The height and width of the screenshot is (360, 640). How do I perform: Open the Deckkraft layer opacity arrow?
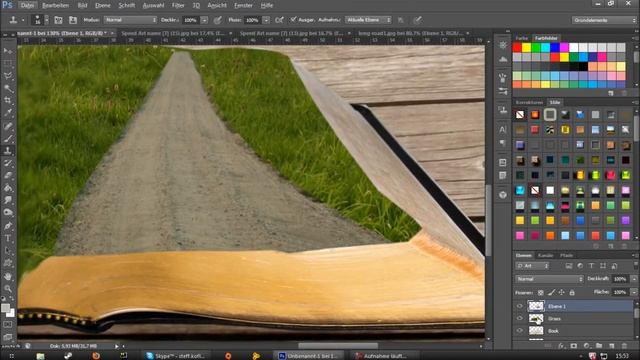[633, 279]
